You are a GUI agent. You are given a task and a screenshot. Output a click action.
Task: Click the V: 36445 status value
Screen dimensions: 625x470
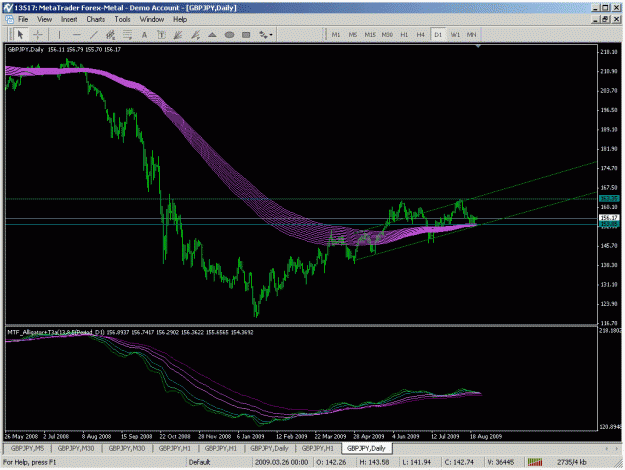pos(501,462)
